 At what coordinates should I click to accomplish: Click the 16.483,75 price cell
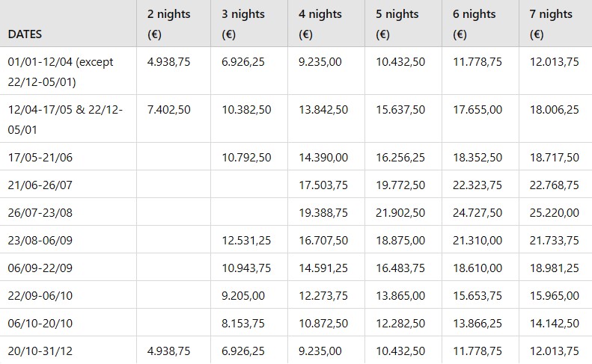[x=400, y=268]
